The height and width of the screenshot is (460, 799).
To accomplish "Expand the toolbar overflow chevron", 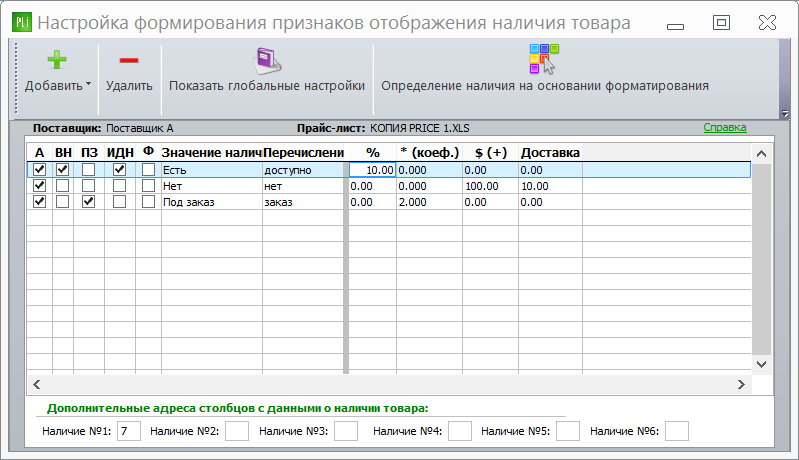I will [785, 114].
